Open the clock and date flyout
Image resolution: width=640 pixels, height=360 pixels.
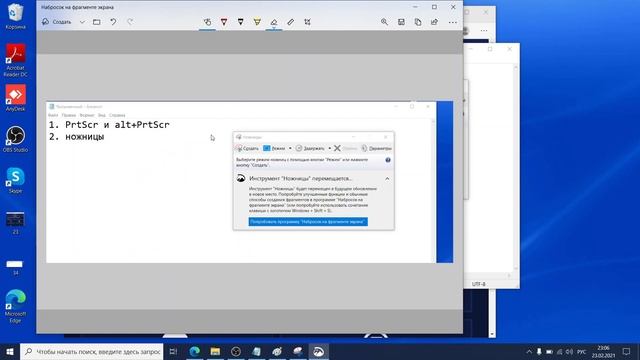point(603,351)
